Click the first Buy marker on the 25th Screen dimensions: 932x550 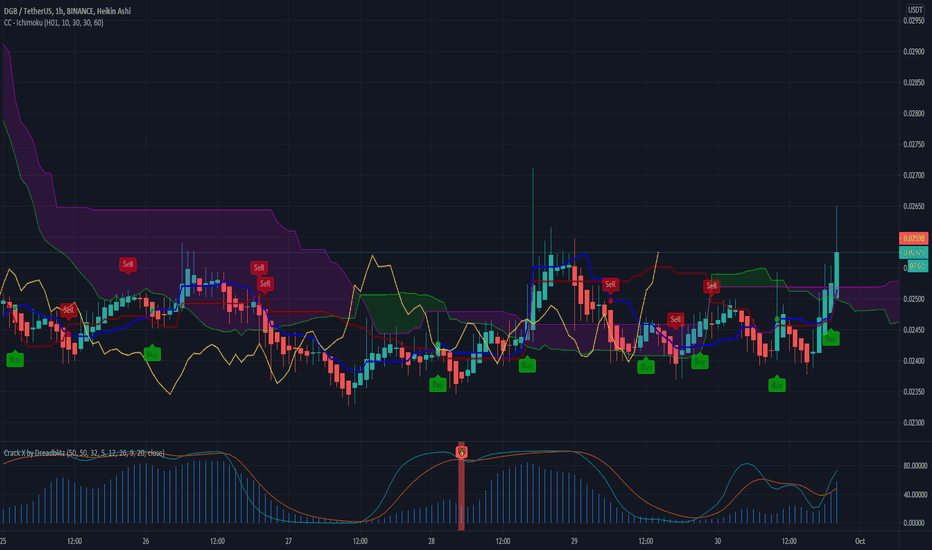(x=15, y=359)
